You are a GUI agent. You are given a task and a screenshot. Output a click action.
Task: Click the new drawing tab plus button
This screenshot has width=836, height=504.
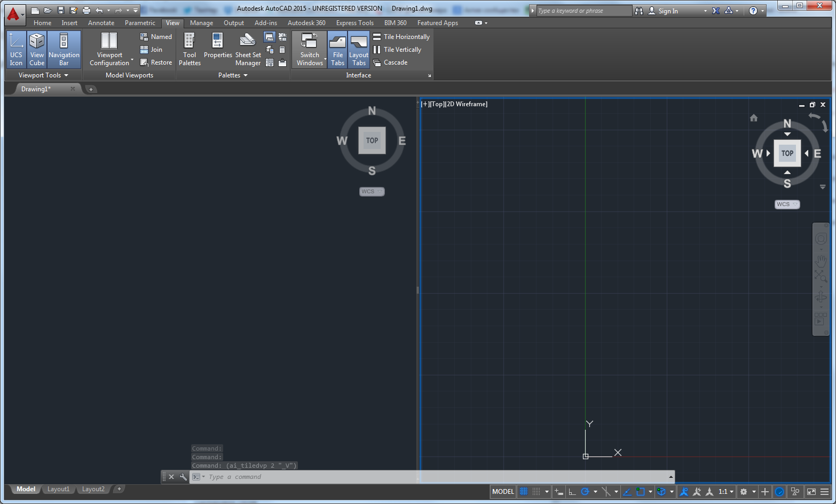coord(91,89)
